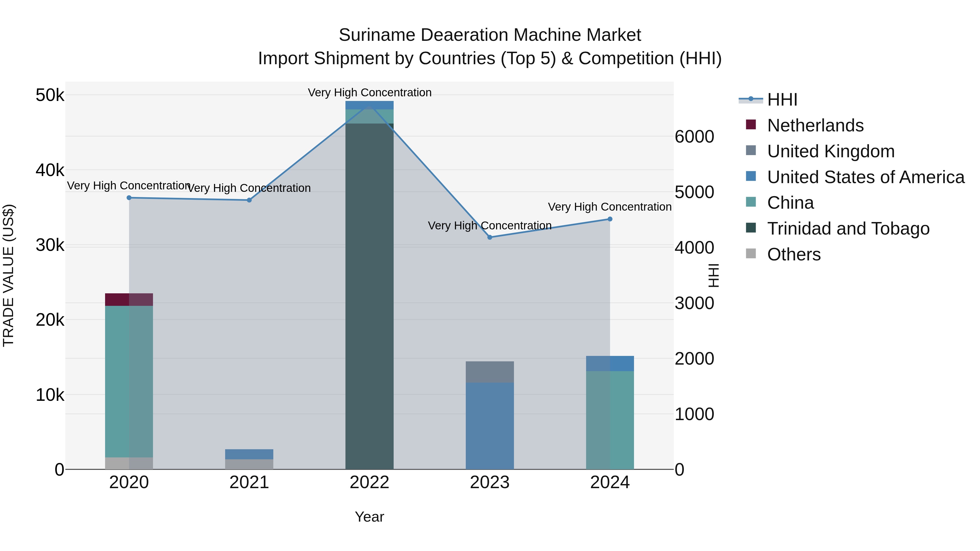Click the 2022 Very High Concentration annotation
The width and height of the screenshot is (980, 551).
(369, 93)
